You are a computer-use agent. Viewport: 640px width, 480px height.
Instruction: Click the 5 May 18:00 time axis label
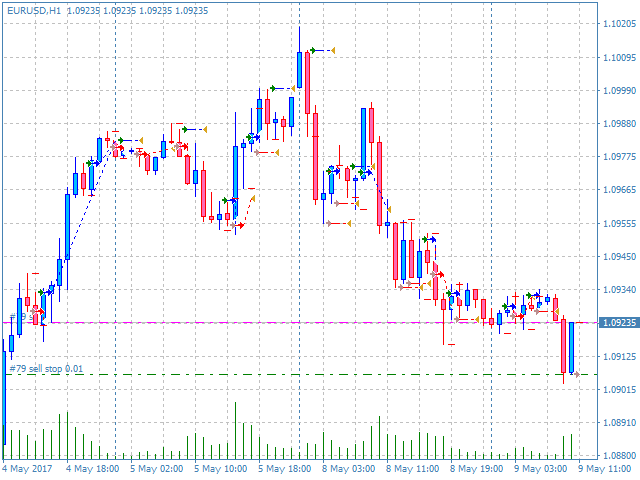tap(284, 469)
